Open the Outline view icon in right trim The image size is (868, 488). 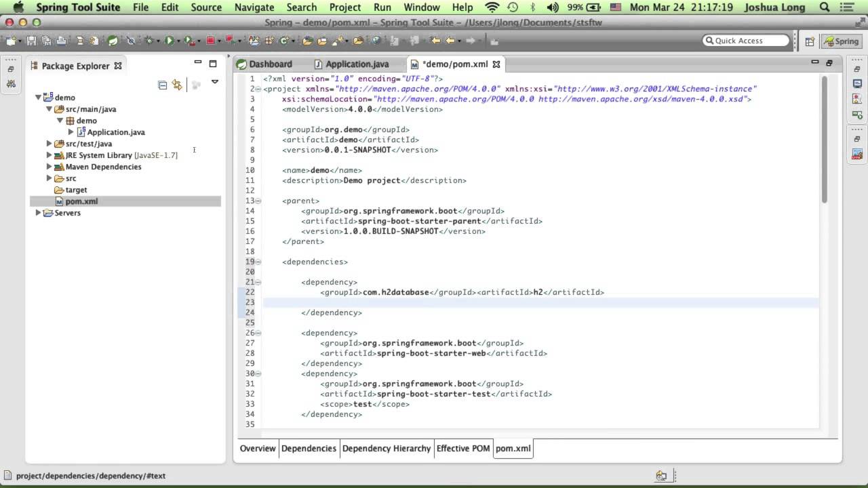tap(857, 99)
